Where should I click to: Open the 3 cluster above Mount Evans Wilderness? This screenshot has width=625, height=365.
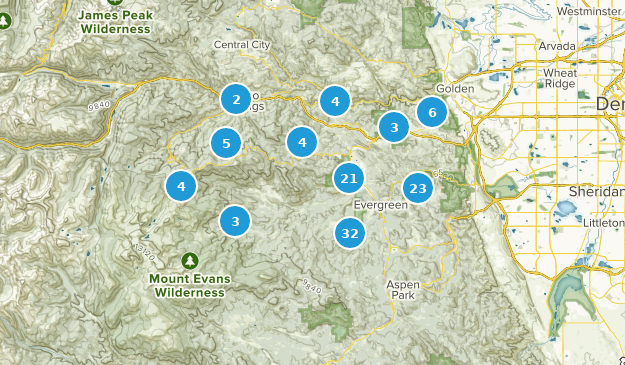(235, 221)
